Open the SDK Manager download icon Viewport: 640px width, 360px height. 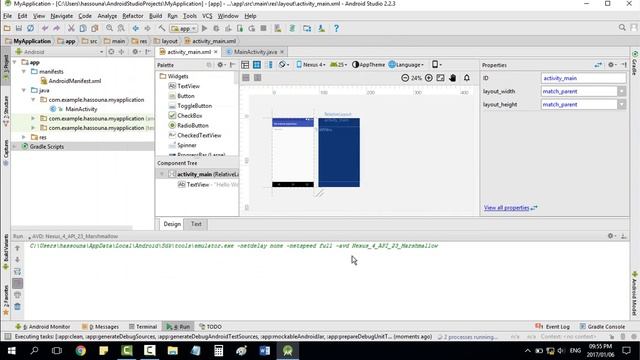click(322, 28)
